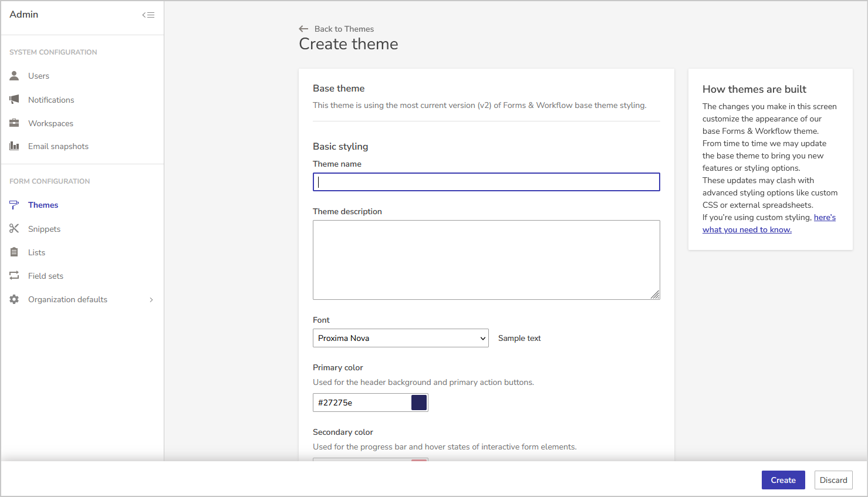Open the Font dropdown showing Proxima Nova
The height and width of the screenshot is (497, 868).
coord(400,338)
